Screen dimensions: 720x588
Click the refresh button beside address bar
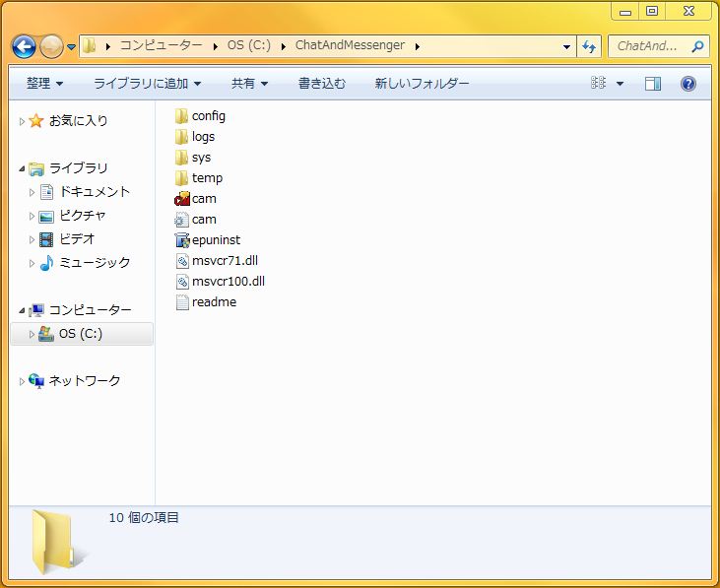click(590, 46)
